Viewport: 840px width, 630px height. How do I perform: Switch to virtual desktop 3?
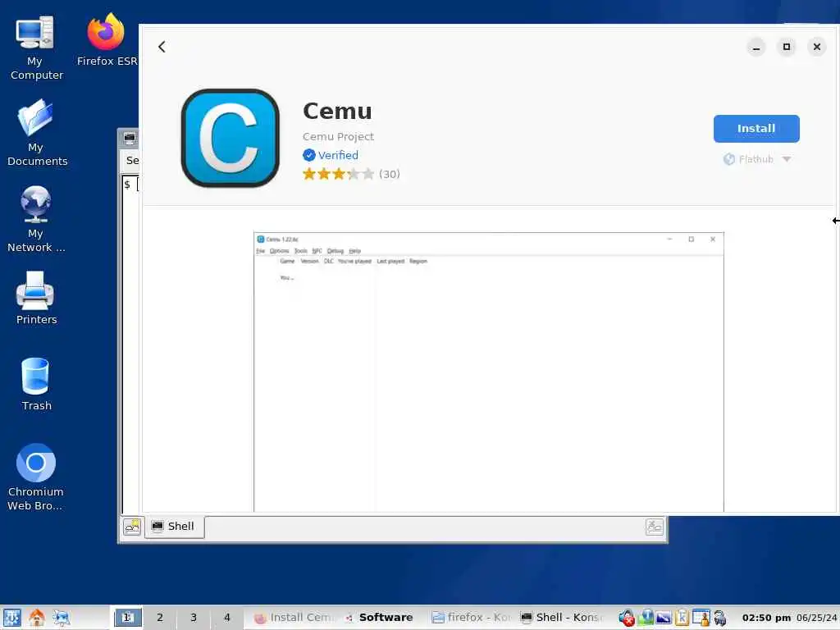point(194,618)
